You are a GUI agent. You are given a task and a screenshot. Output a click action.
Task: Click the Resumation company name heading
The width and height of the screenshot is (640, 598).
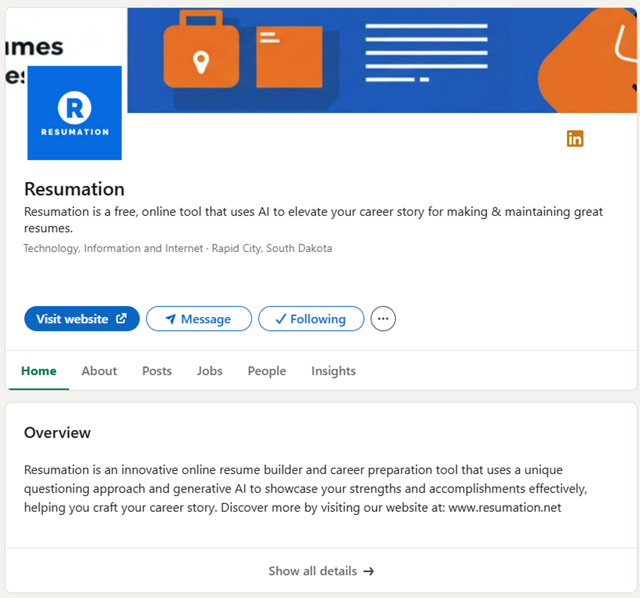point(74,189)
